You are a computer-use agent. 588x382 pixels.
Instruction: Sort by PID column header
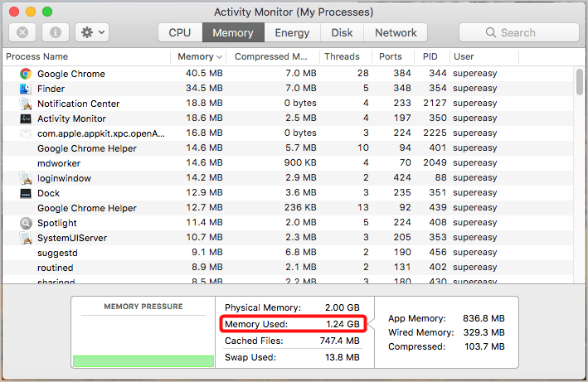pos(430,56)
